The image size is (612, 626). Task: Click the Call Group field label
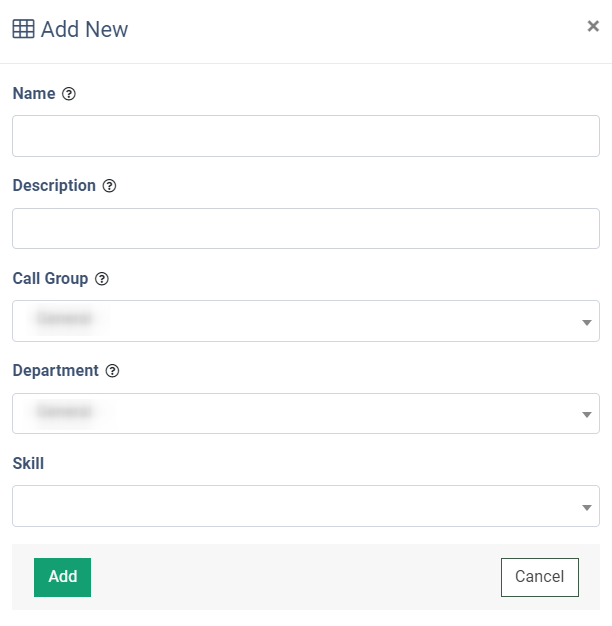tap(50, 279)
